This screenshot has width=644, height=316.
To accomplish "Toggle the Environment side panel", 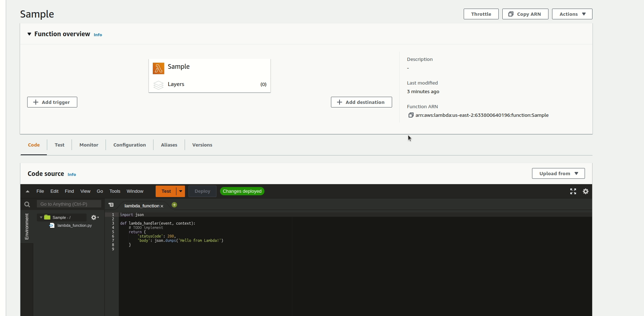I will (27, 226).
